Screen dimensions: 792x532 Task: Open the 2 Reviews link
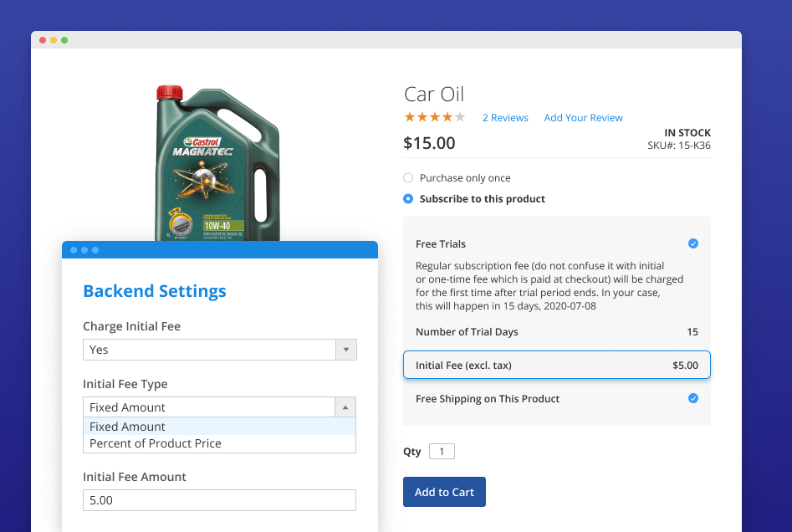pos(505,118)
